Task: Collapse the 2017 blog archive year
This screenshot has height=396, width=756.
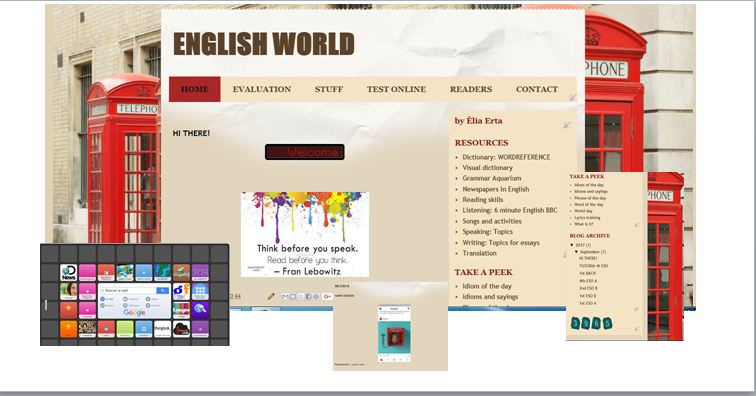Action: (x=572, y=245)
